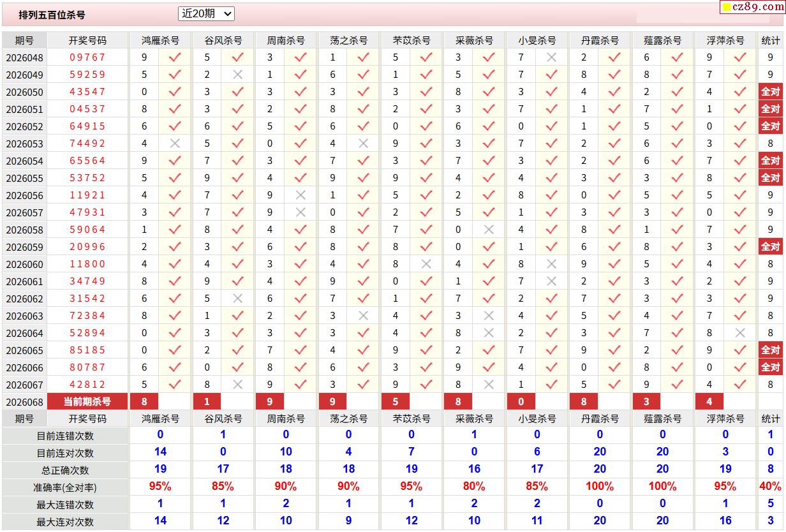Click the cross mark for 小旻杀号 in row 2026048
Image resolution: width=786 pixels, height=532 pixels.
tap(552, 57)
